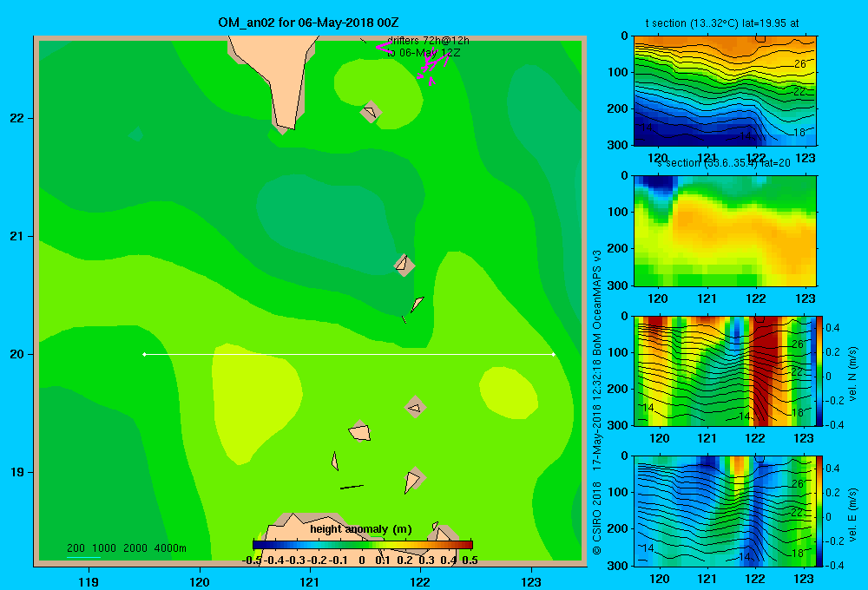
Task: Click the 'drifters 72h@12h' annotation
Action: pos(428,41)
